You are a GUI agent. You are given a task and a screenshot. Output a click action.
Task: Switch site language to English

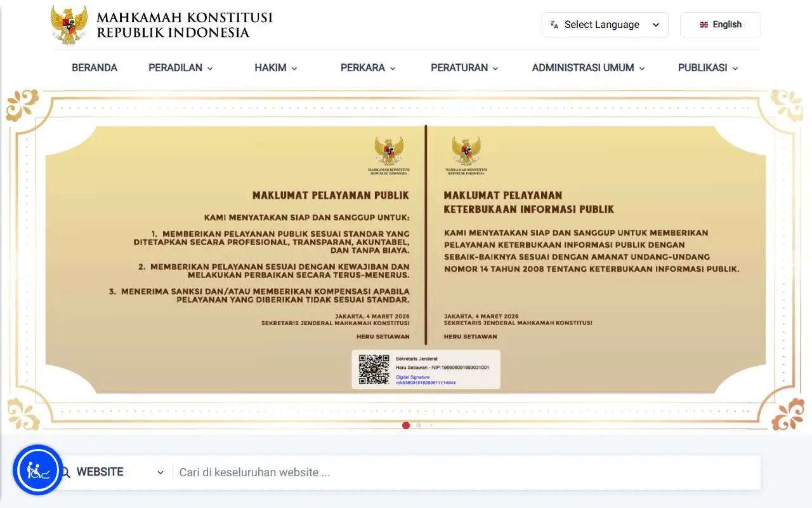click(x=721, y=25)
